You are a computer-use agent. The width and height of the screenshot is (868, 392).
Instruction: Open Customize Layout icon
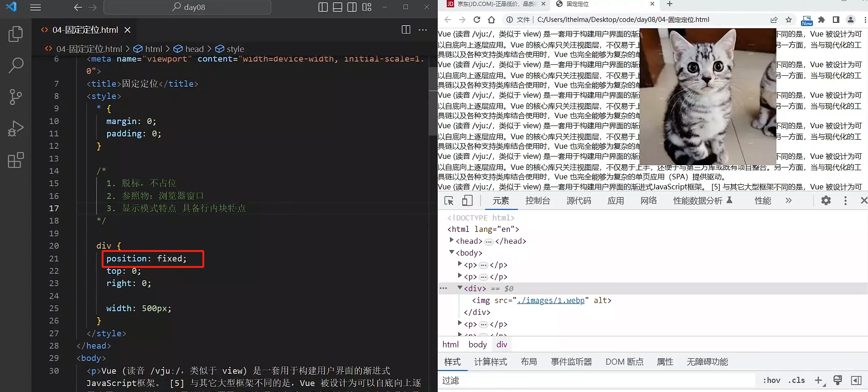[367, 7]
